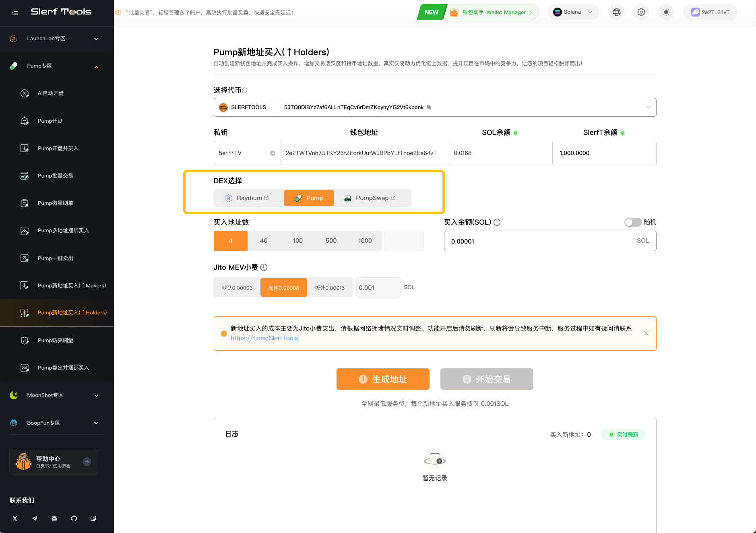Click the buy amount SOL input

tap(550, 241)
